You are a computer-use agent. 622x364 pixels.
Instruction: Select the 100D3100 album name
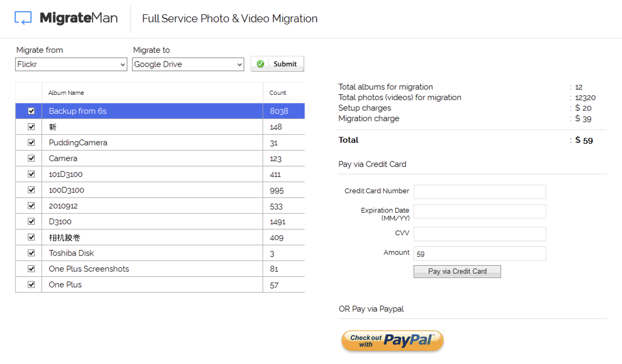tap(66, 190)
